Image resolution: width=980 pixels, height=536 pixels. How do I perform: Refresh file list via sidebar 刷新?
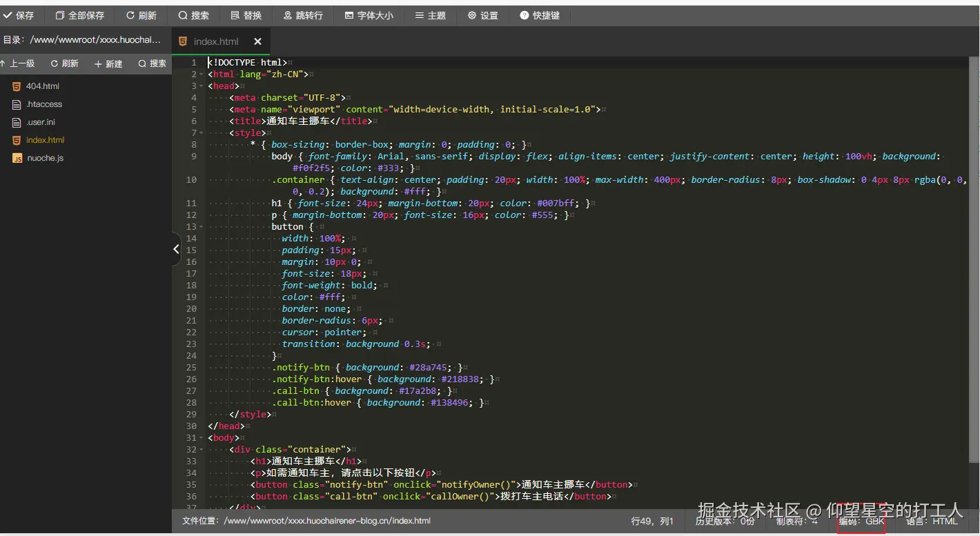point(65,63)
